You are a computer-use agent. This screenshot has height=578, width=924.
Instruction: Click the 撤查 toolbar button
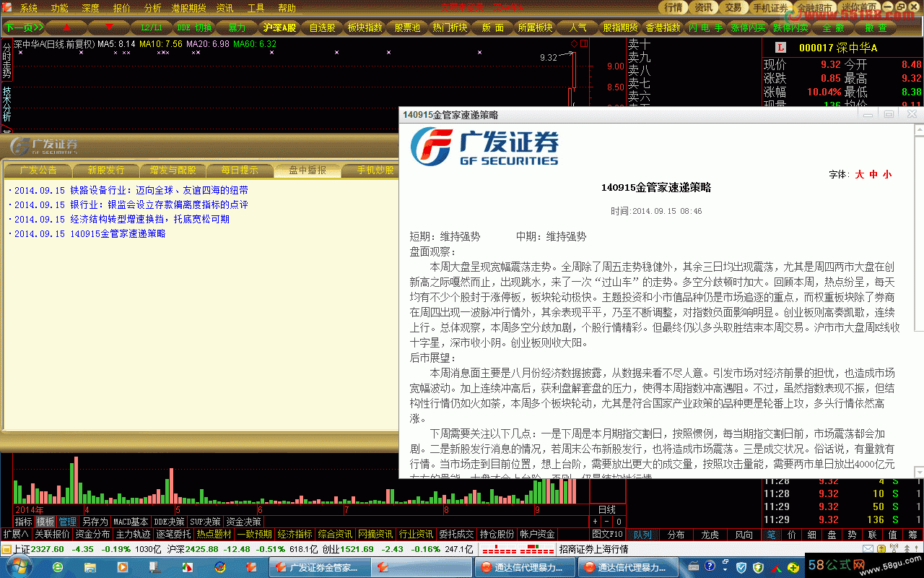click(876, 27)
